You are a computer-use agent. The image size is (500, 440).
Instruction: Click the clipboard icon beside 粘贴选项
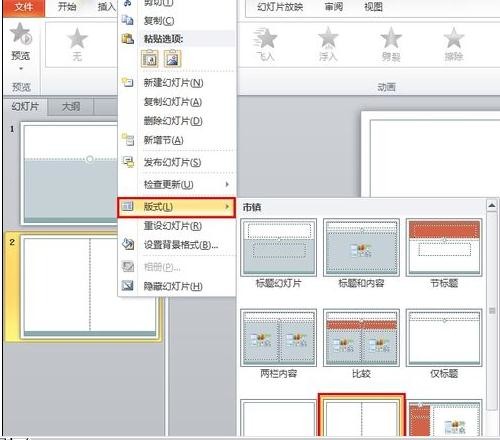pyautogui.click(x=127, y=39)
